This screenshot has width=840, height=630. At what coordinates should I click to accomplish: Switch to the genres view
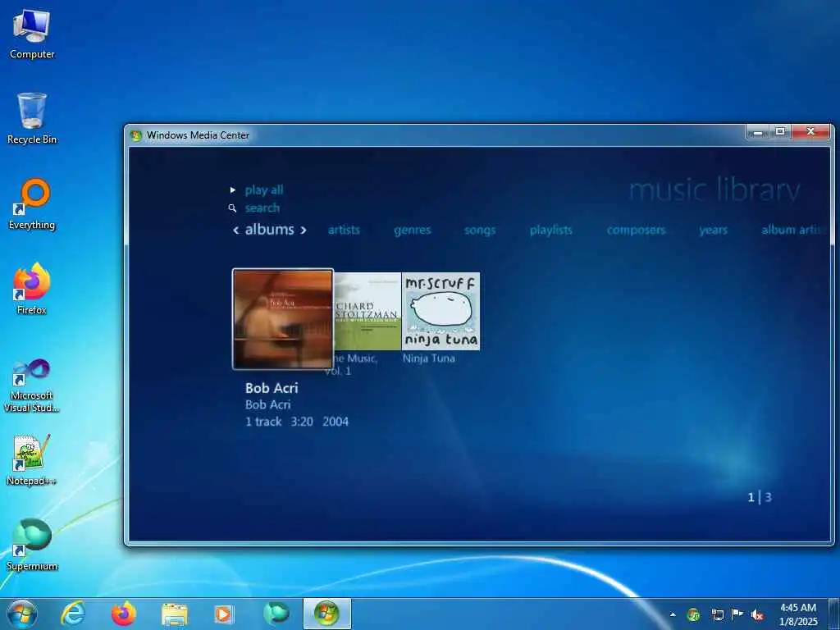tap(412, 230)
